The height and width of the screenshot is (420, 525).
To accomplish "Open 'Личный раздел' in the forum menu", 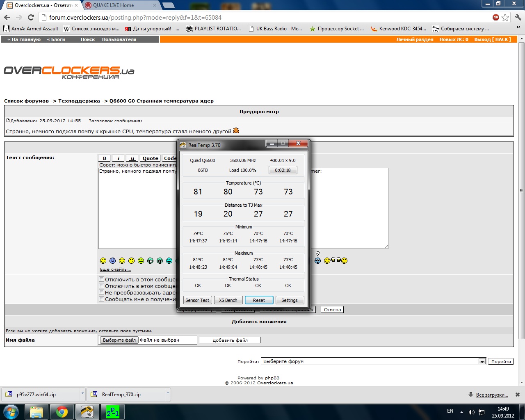I will pos(415,39).
